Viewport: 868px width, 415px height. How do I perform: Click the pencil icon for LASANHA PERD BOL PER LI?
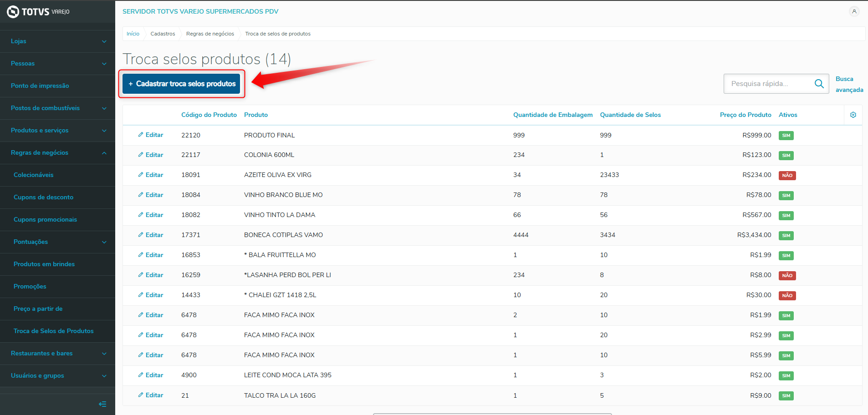(x=141, y=275)
